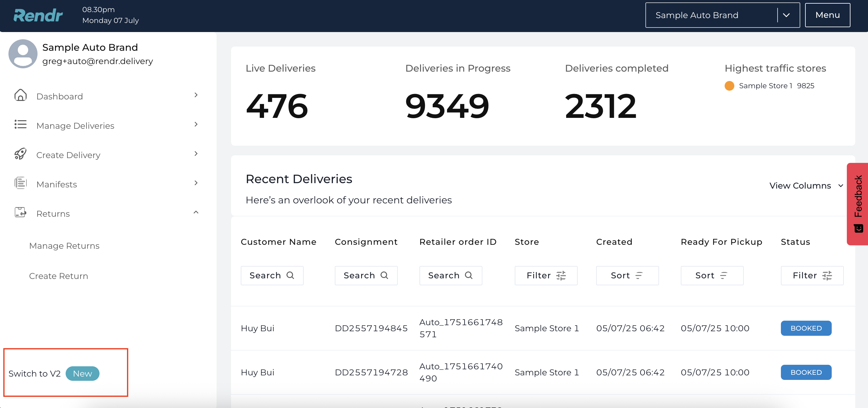The height and width of the screenshot is (408, 868).
Task: Click the Ready For Pickup Sort button
Action: 712,275
